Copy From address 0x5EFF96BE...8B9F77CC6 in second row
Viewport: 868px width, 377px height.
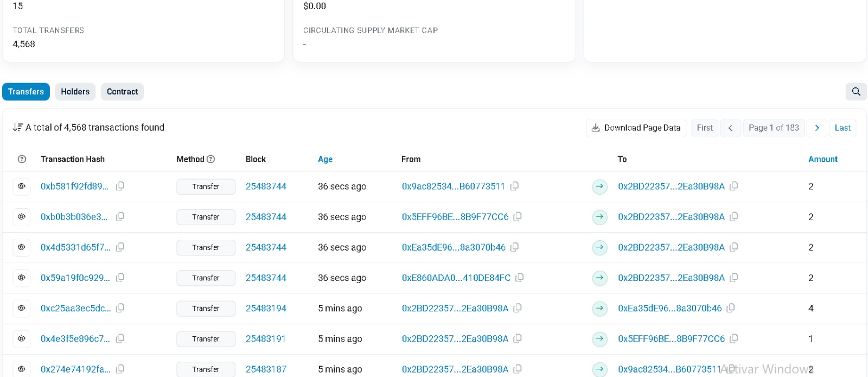click(x=518, y=216)
